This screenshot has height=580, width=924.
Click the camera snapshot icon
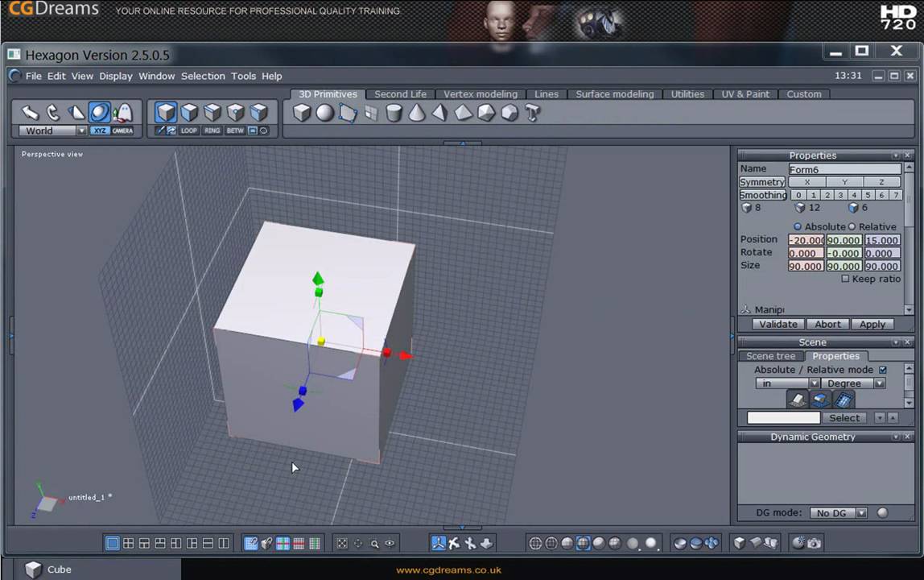[x=814, y=543]
